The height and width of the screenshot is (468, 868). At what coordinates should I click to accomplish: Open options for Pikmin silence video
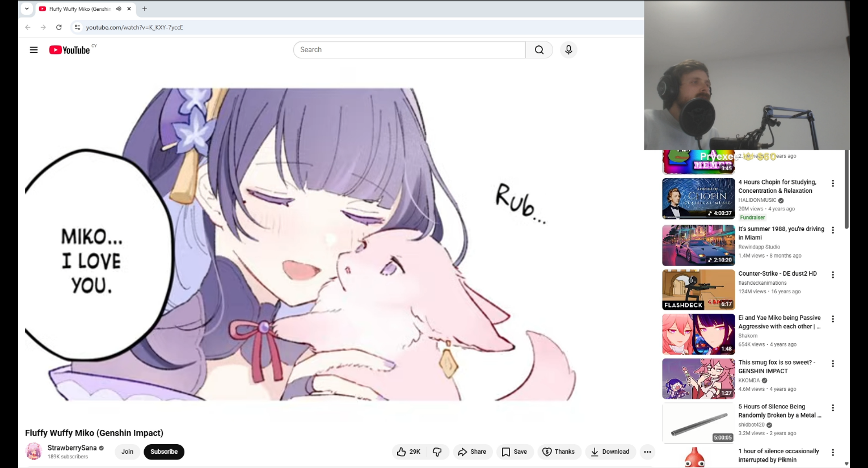(x=833, y=453)
